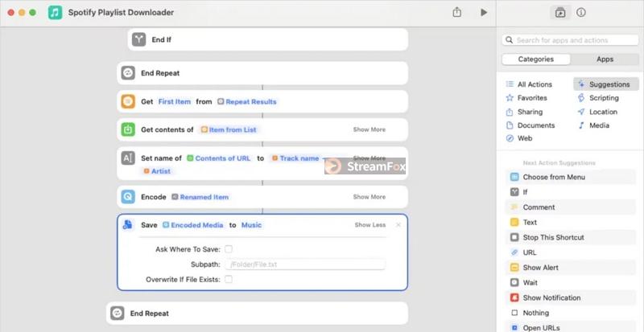
Task: Run the shortcut with play button
Action: coord(484,12)
